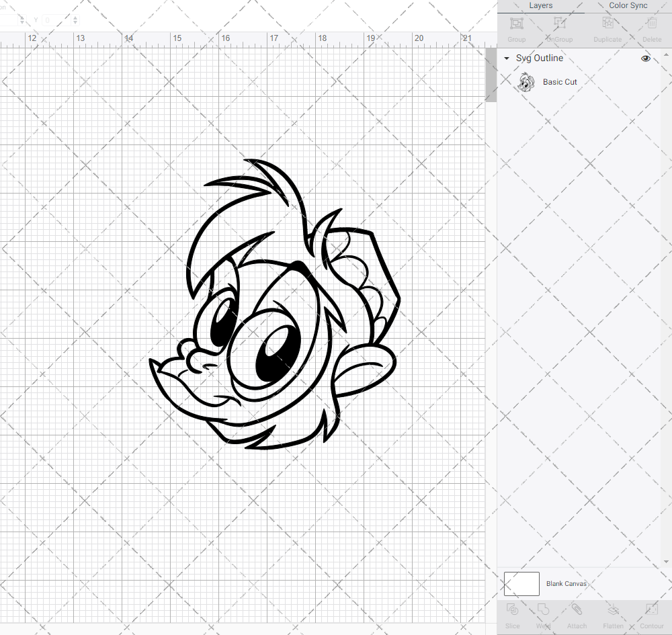
Task: Increase Y position with stepper arrows
Action: 75,17
